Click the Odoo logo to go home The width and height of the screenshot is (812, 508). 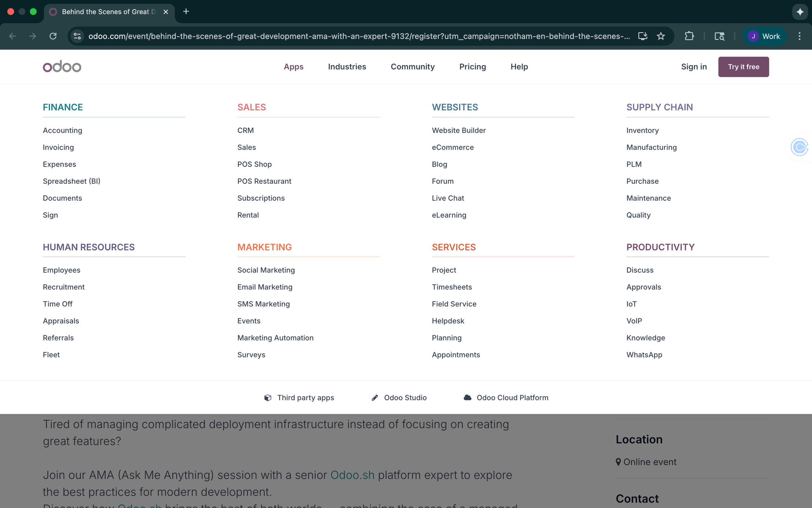click(62, 66)
